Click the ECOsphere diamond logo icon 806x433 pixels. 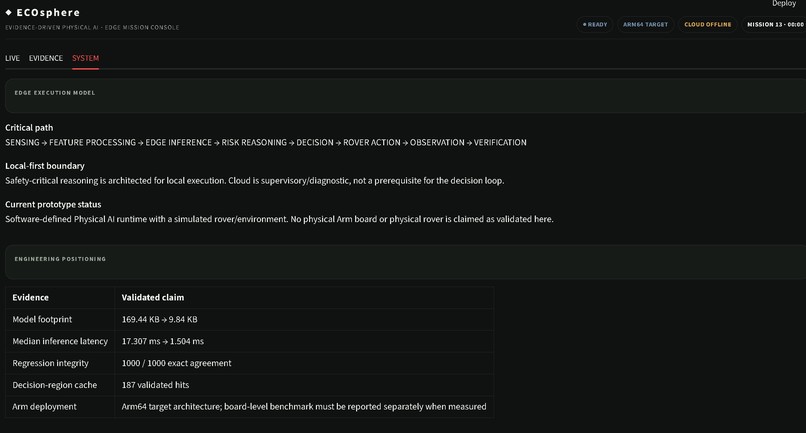pyautogui.click(x=8, y=12)
